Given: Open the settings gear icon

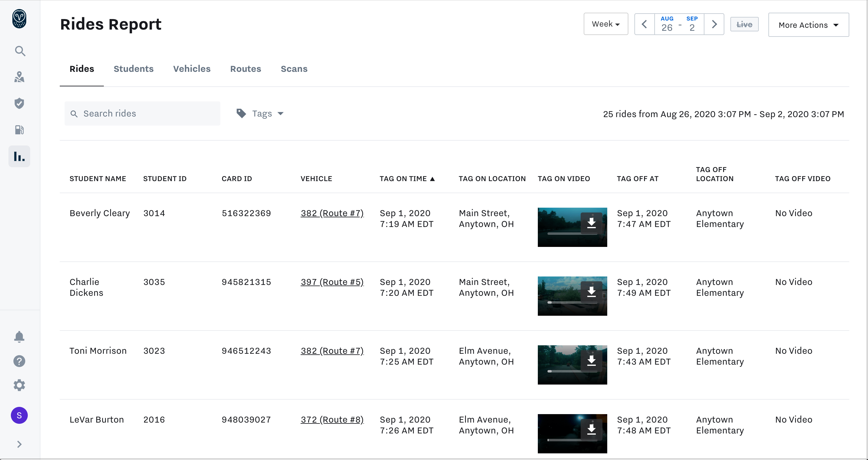Looking at the screenshot, I should [19, 385].
